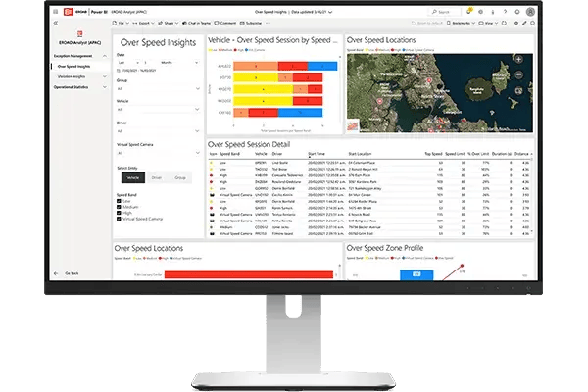Image resolution: width=588 pixels, height=392 pixels.
Task: Open the app launcher waffle menu
Action: coord(56,12)
